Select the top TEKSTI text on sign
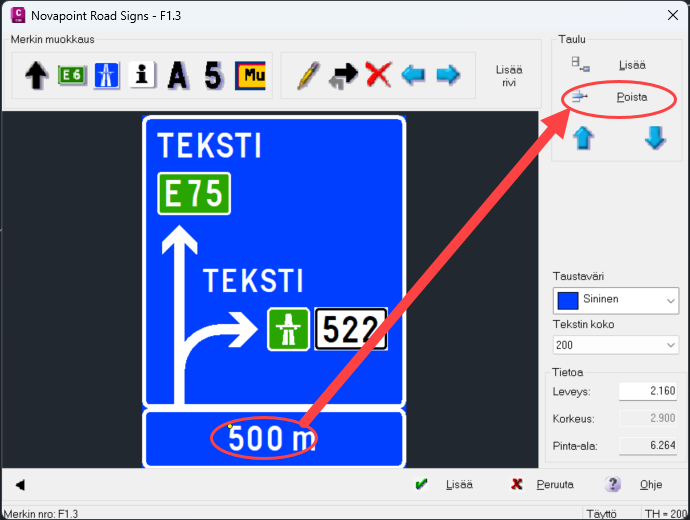The width and height of the screenshot is (690, 520). (209, 146)
